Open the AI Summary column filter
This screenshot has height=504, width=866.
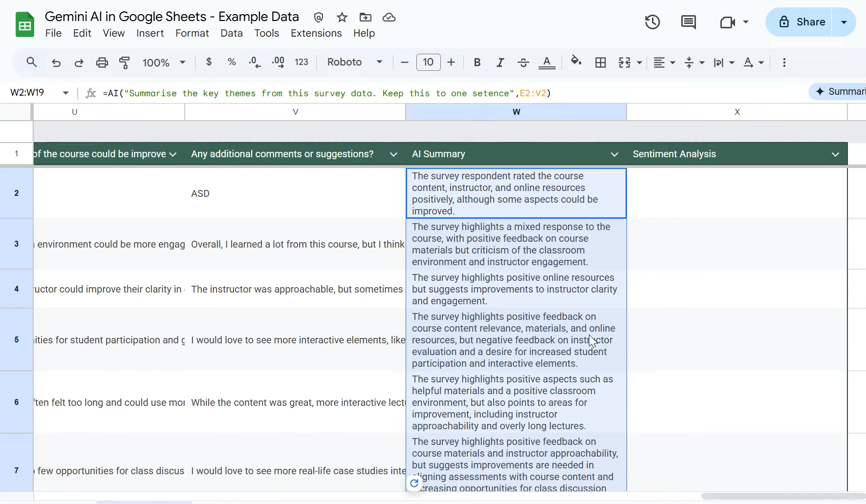point(615,154)
